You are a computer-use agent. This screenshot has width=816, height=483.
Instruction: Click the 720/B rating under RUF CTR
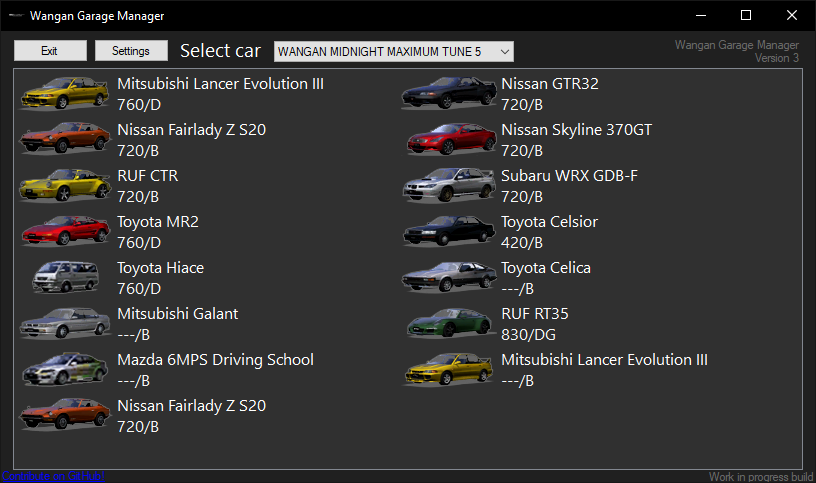pos(138,197)
